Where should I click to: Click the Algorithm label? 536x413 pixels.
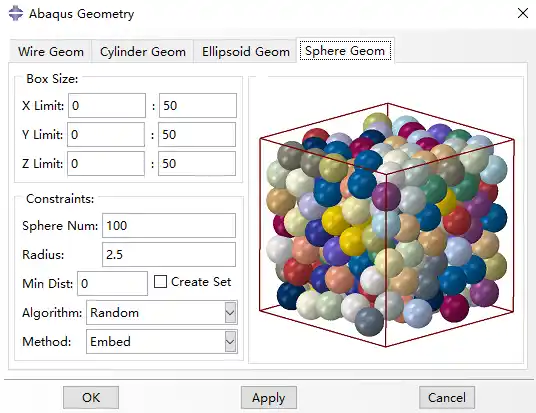click(52, 313)
